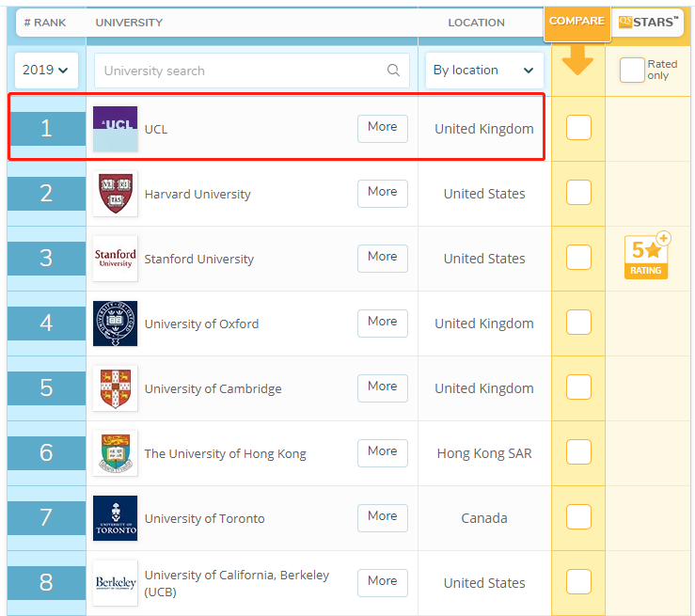Tick the compare checkbox for Harvard University

coord(578,193)
